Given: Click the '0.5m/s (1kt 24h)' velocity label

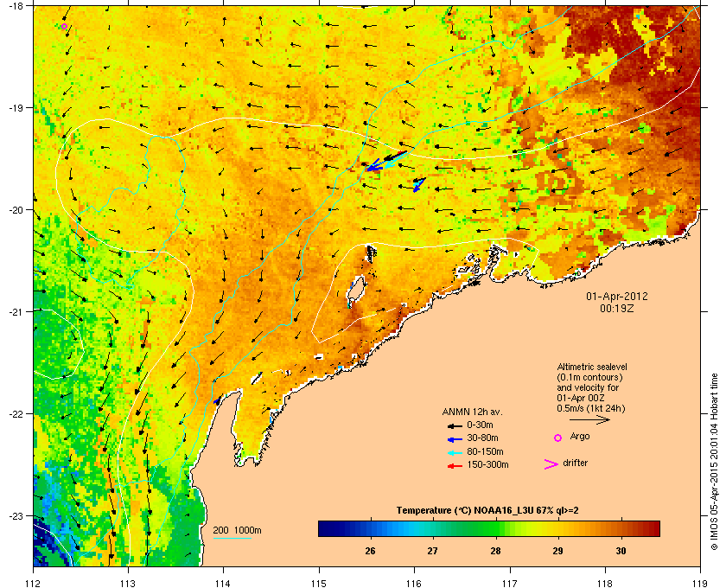Looking at the screenshot, I should [x=591, y=409].
